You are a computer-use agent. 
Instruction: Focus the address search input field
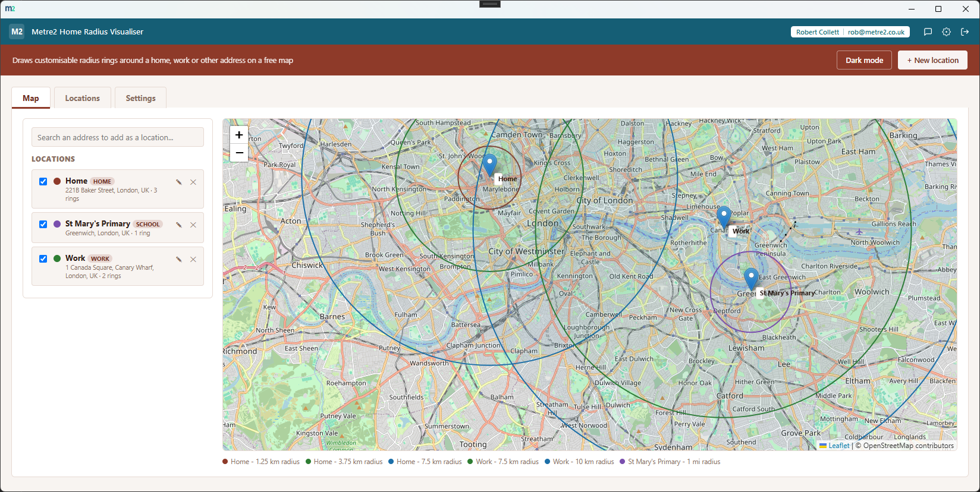click(118, 137)
